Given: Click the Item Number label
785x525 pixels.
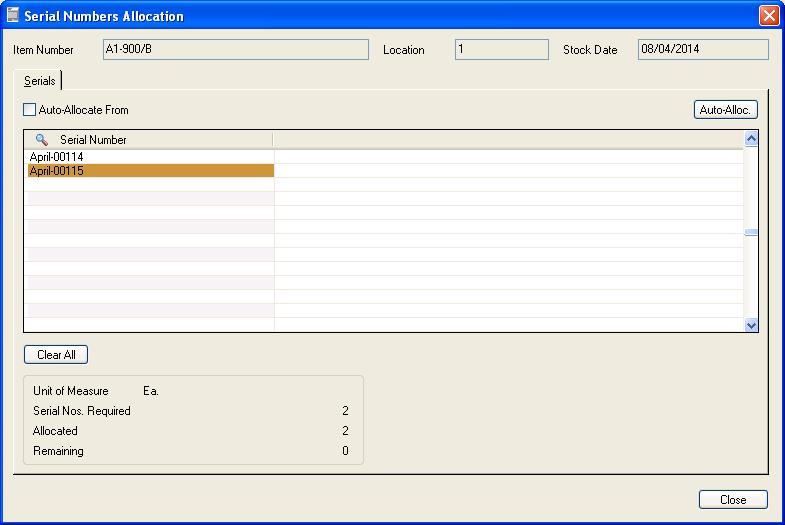Looking at the screenshot, I should (43, 50).
